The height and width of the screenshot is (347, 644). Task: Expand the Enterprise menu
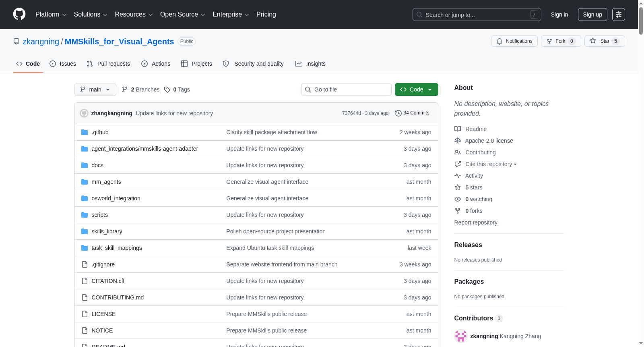(231, 15)
